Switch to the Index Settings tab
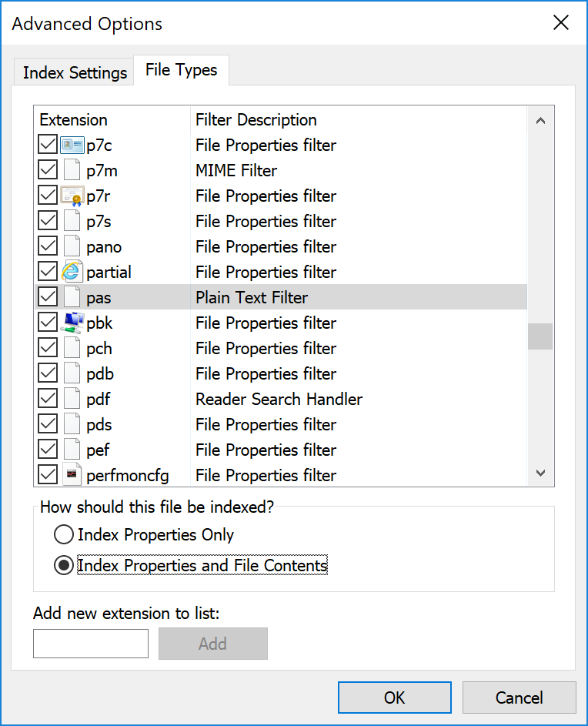 click(74, 72)
